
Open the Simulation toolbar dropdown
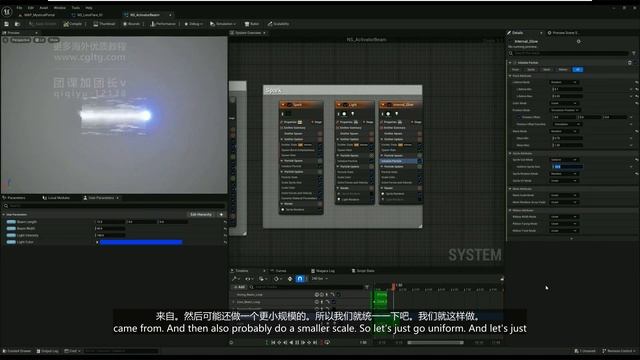coord(223,24)
